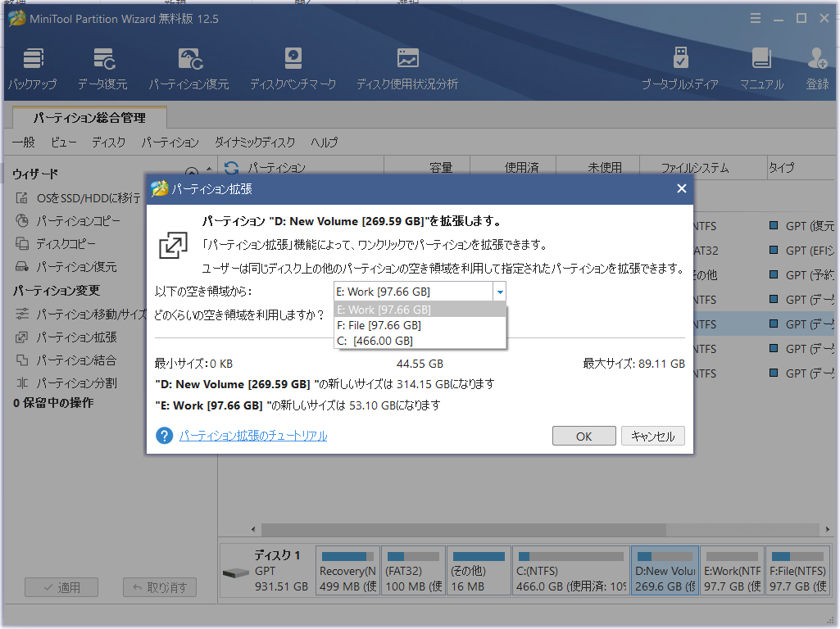Select F: File [97.66 GB] from list

(379, 325)
